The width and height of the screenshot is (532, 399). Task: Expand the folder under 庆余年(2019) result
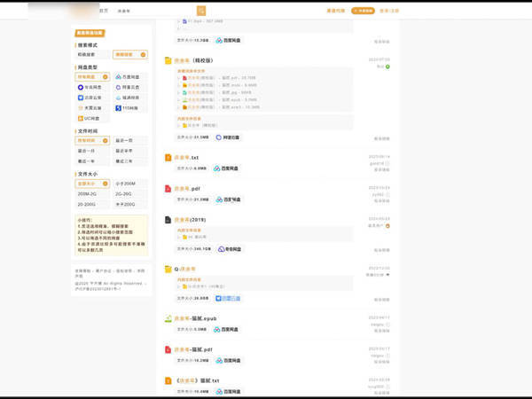[190, 237]
